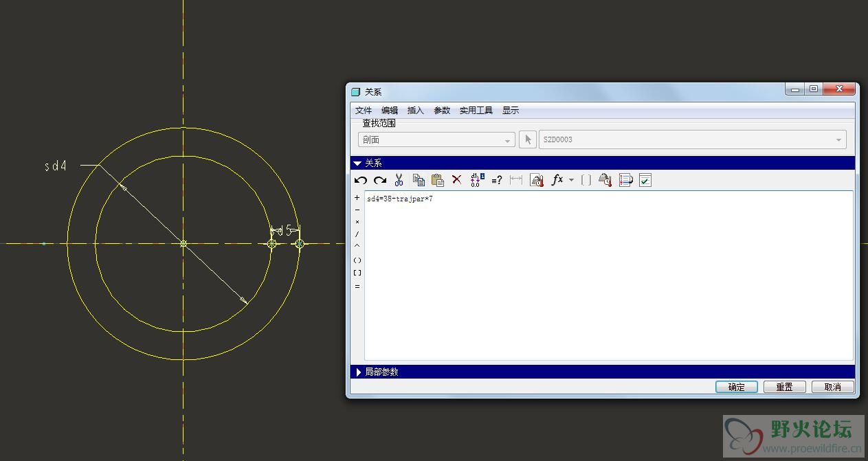Open the 文件 menu
868x461 pixels.
(364, 111)
